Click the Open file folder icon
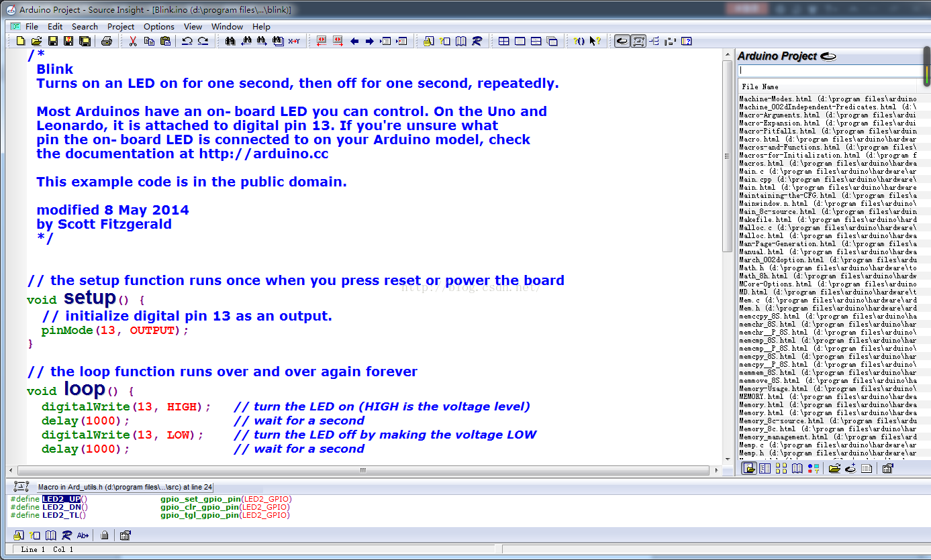 pyautogui.click(x=36, y=41)
